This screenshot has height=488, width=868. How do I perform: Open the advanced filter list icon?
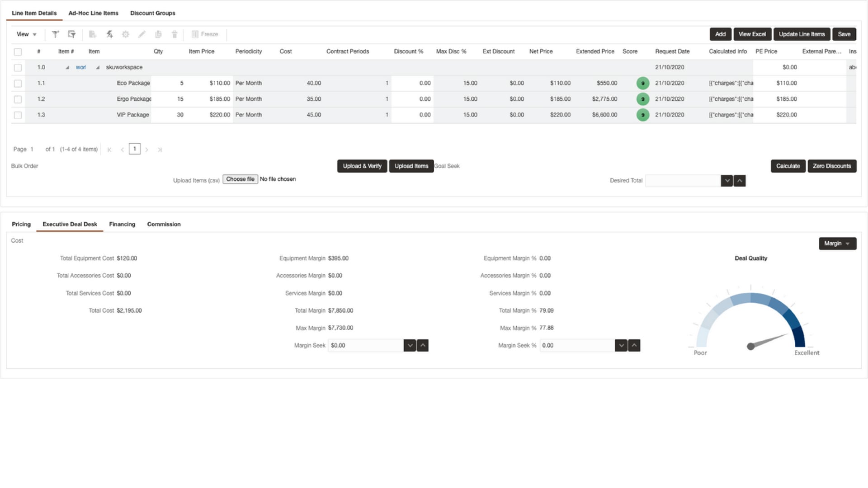(x=71, y=34)
